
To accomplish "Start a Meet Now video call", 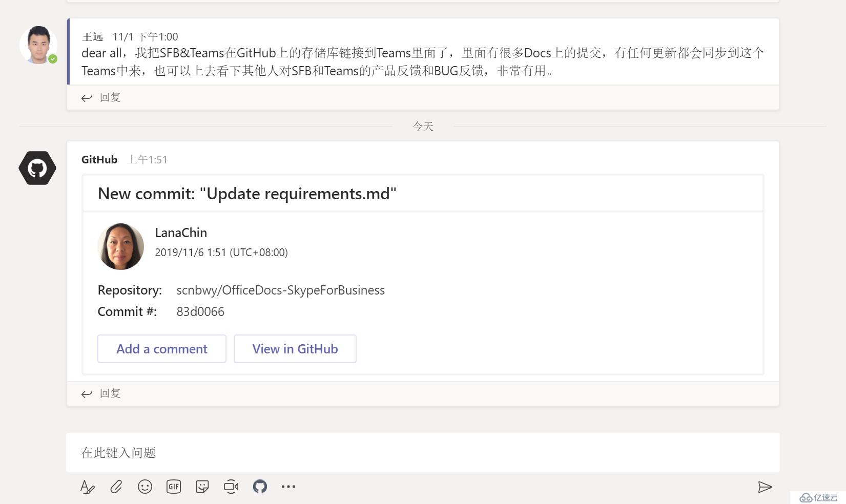I will 231,487.
